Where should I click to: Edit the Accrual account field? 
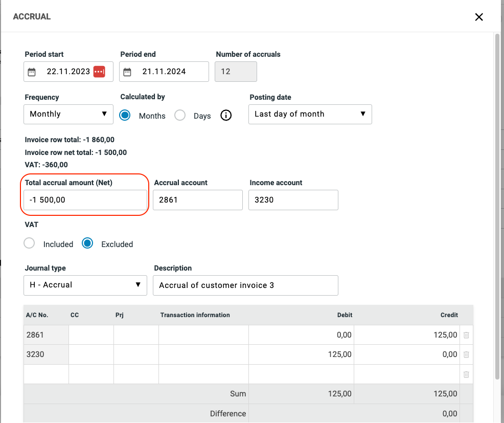click(x=197, y=200)
